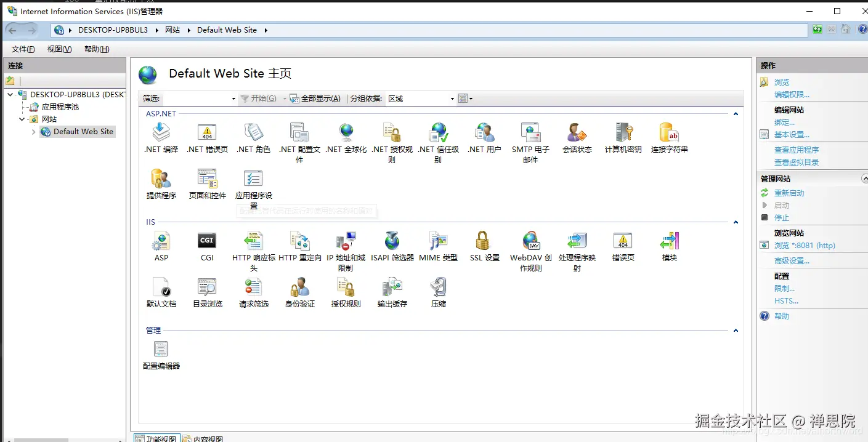
Task: Open the 压缩 feature icon
Action: [x=438, y=287]
